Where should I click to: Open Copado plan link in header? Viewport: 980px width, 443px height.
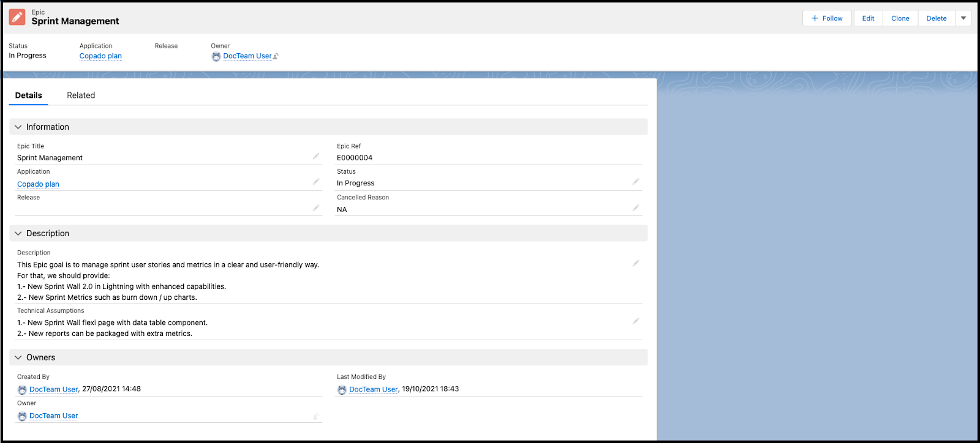[x=100, y=56]
